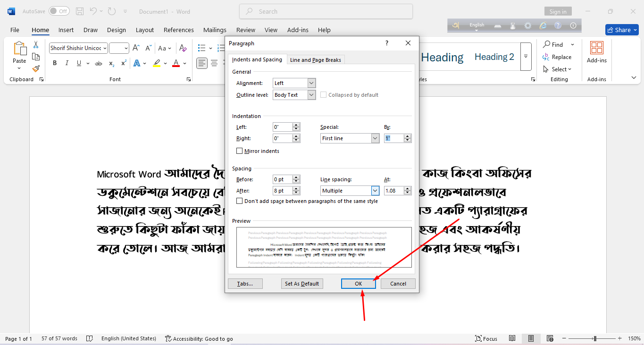Viewport: 644px width, 345px height.
Task: Click the Bullets list icon
Action: [202, 48]
